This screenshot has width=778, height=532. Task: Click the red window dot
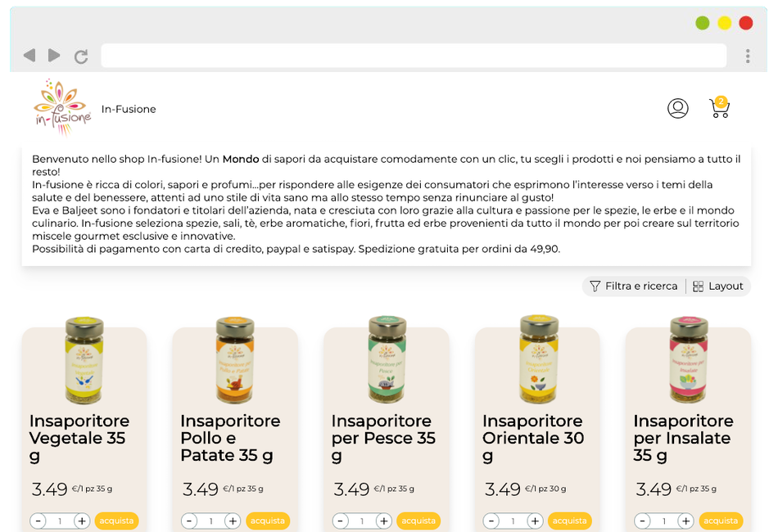pos(746,23)
